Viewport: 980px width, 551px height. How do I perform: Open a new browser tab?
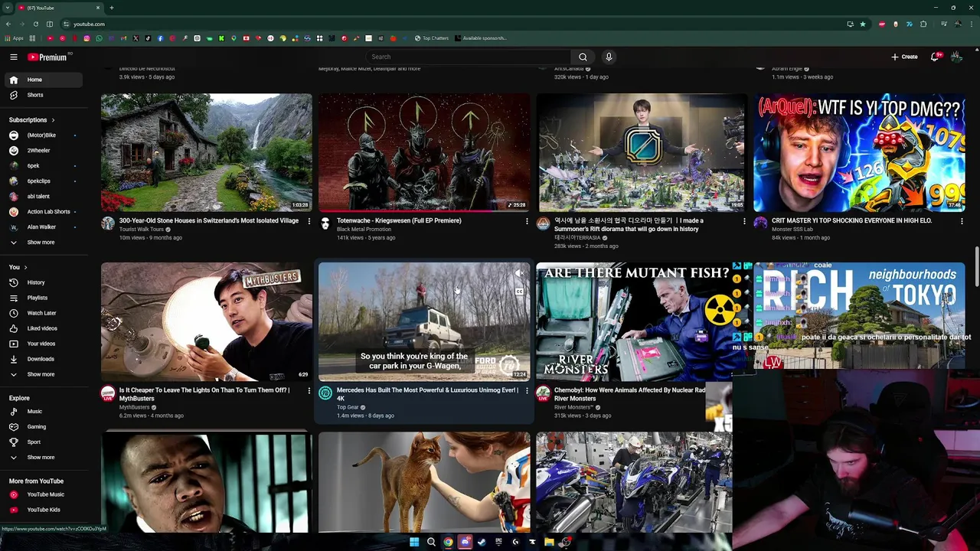click(111, 8)
